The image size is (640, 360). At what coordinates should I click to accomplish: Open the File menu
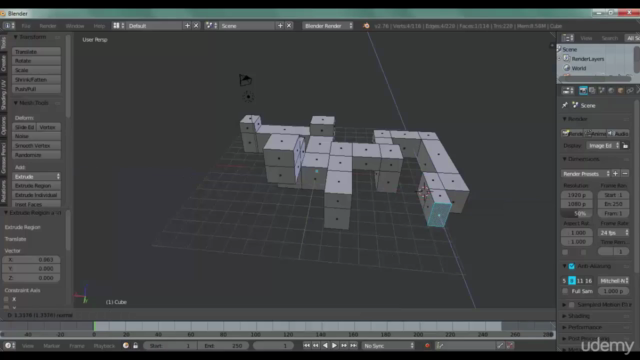pyautogui.click(x=26, y=26)
